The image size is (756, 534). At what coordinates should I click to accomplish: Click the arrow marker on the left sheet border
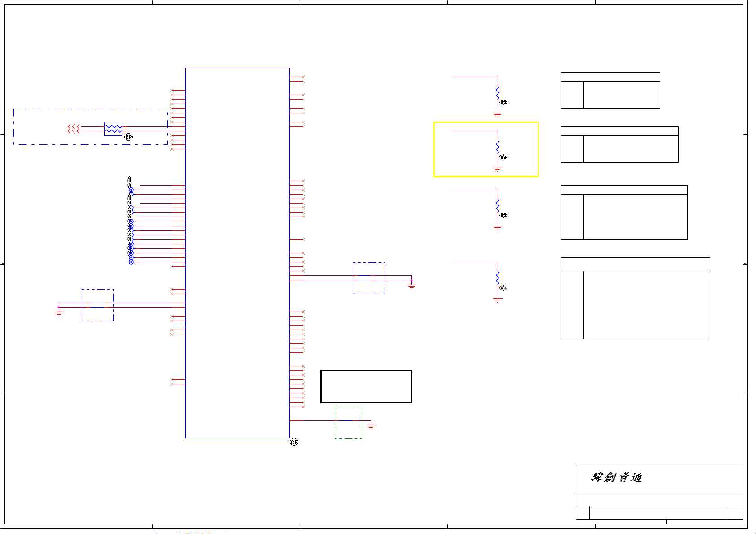pyautogui.click(x=3, y=264)
